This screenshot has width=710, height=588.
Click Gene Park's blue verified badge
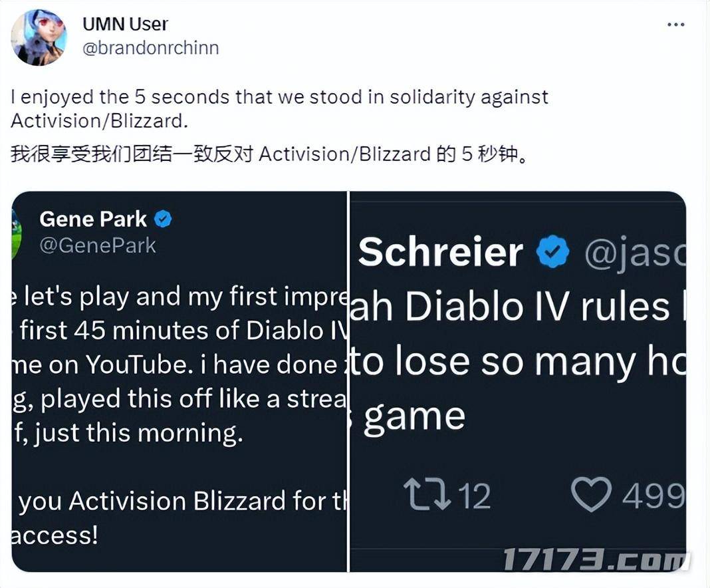163,219
